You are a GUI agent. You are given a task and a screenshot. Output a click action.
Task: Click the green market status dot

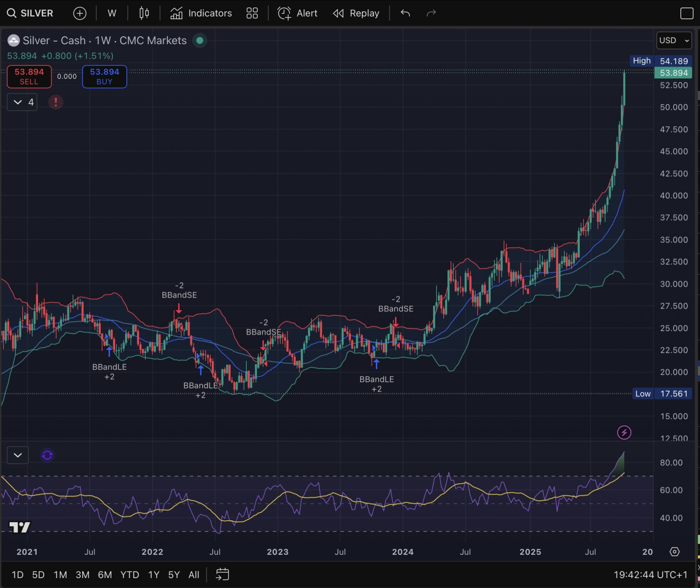click(200, 40)
